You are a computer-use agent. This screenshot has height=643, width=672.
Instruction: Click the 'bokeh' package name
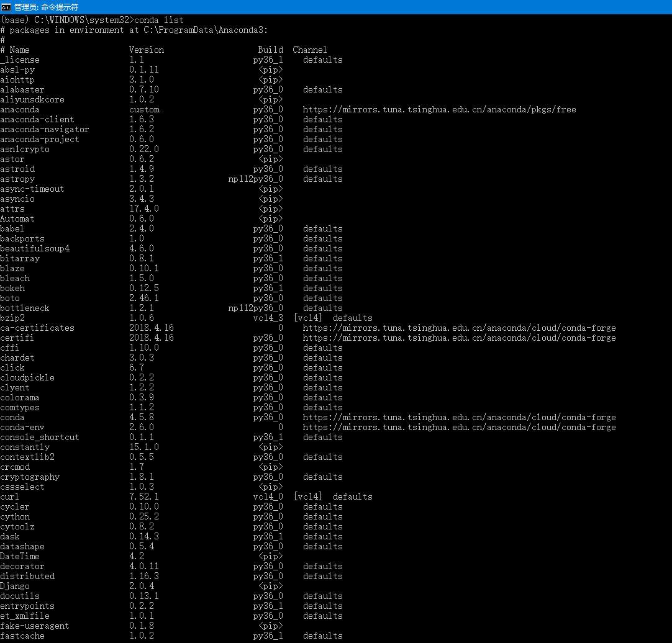coord(12,289)
